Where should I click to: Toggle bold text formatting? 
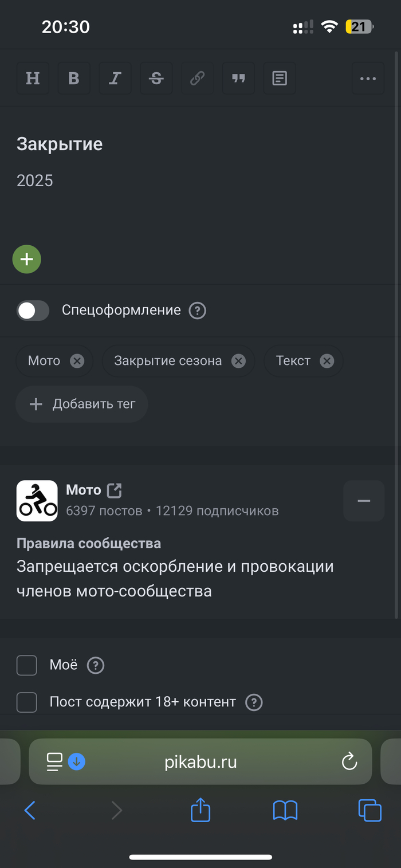point(74,78)
